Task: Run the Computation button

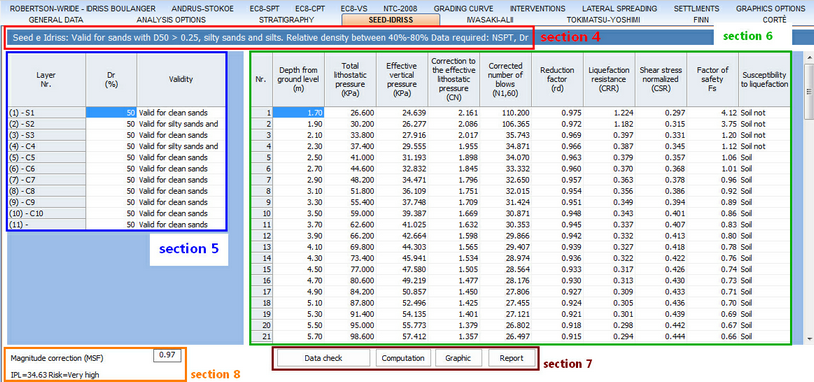Action: (403, 358)
